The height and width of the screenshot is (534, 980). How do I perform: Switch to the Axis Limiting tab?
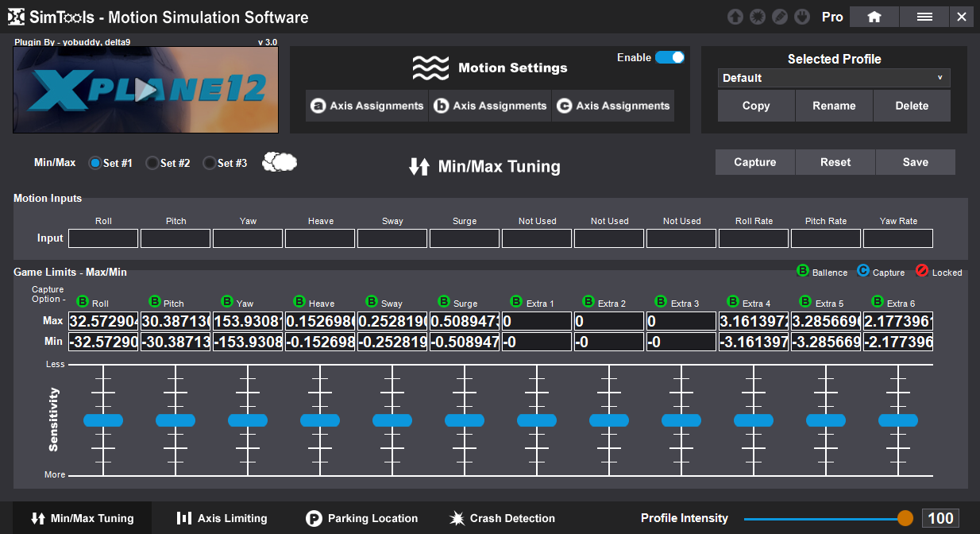[x=221, y=518]
